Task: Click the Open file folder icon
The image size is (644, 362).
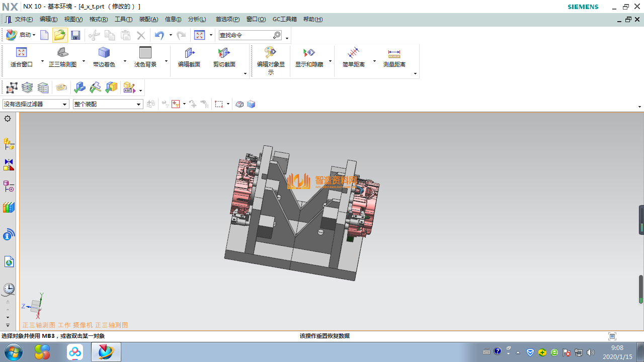Action: point(60,35)
